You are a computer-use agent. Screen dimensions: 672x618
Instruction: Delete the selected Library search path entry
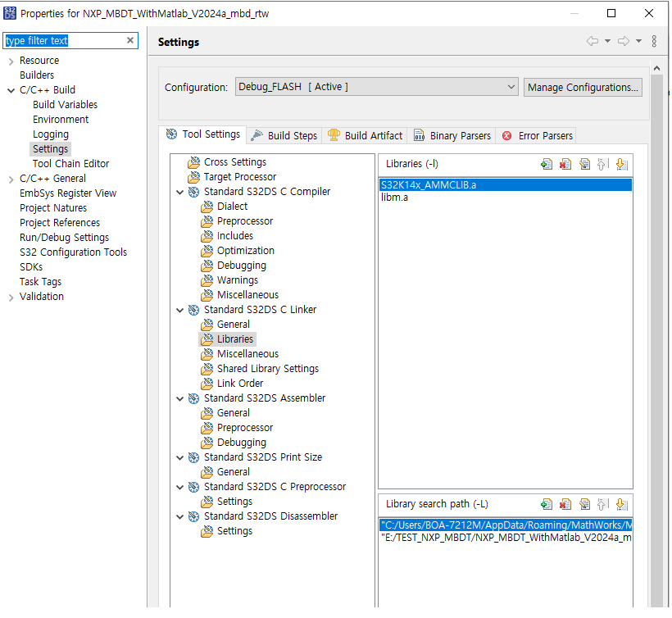coord(565,505)
